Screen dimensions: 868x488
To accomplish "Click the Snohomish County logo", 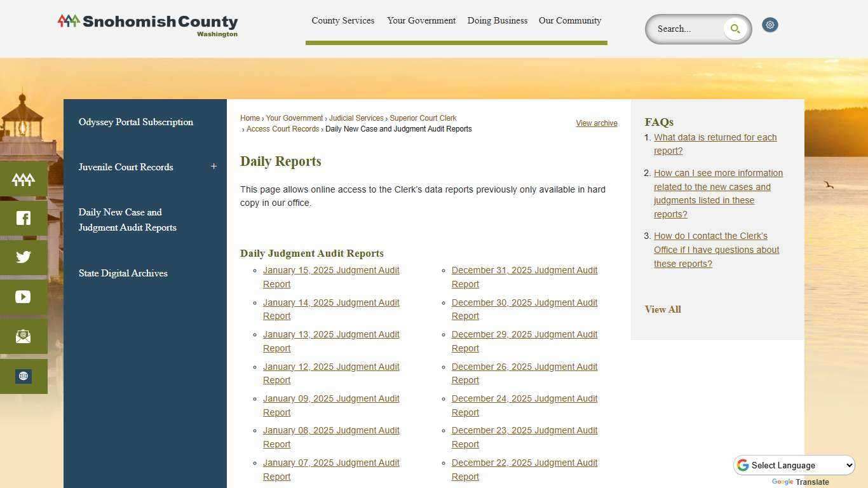I will [147, 25].
